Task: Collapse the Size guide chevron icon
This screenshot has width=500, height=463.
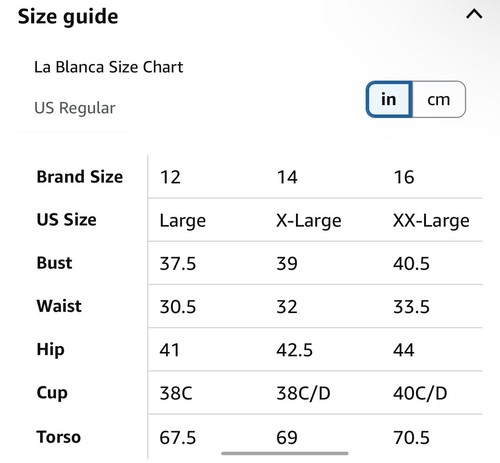Action: coord(474,14)
